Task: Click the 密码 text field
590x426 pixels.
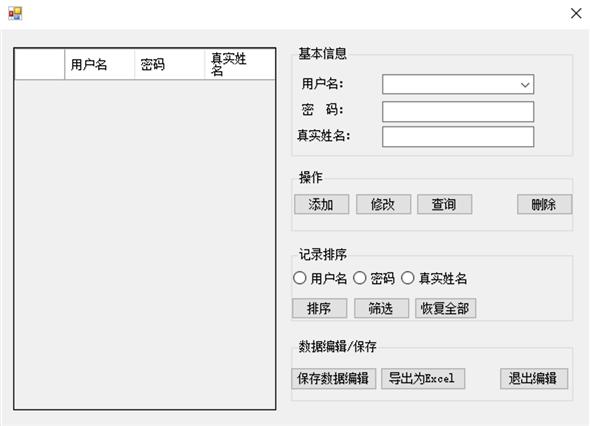Action: pyautogui.click(x=458, y=111)
